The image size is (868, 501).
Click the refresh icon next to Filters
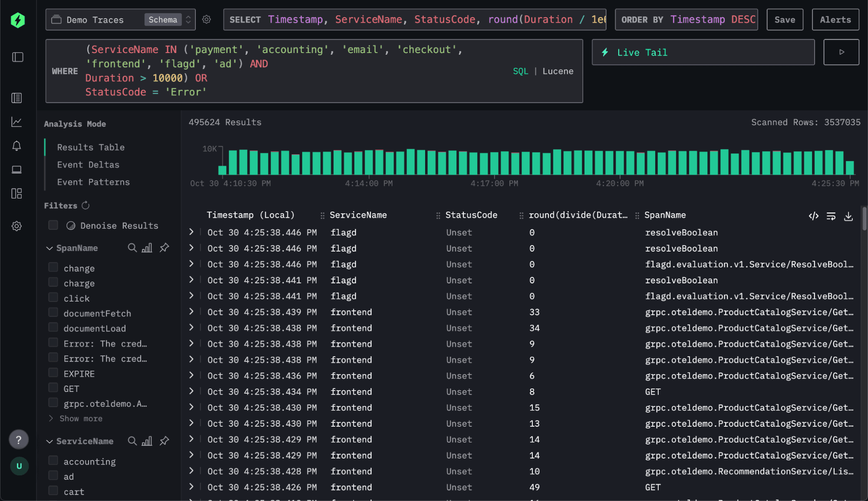[x=85, y=205]
